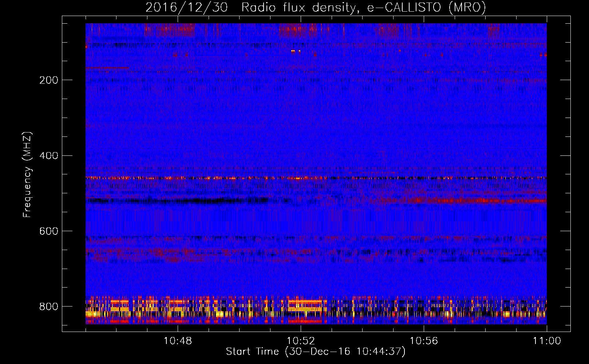Viewport: 589px width, 364px height.
Task: Click the 400 frequency tick label
Action: (x=49, y=156)
